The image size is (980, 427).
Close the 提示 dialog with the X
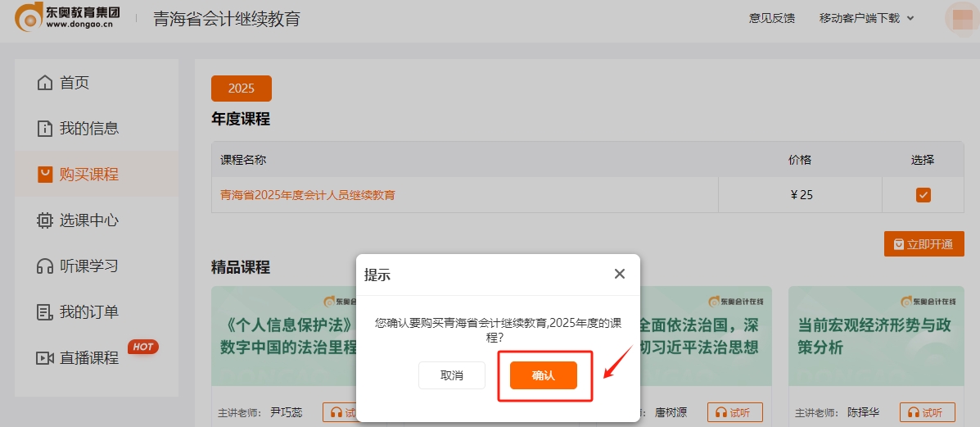[620, 274]
